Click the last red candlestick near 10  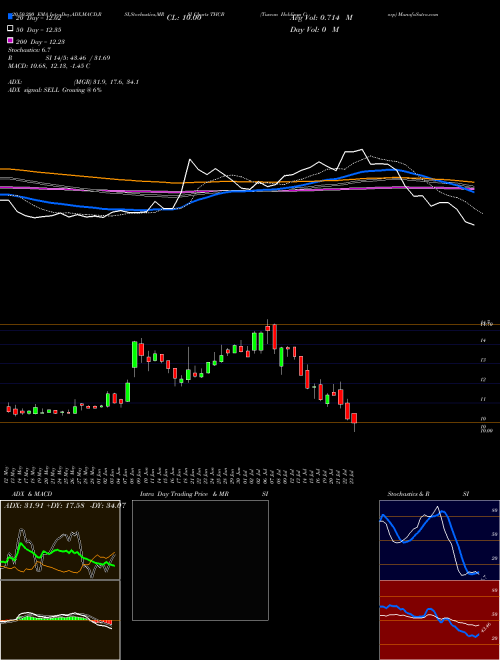(x=354, y=420)
